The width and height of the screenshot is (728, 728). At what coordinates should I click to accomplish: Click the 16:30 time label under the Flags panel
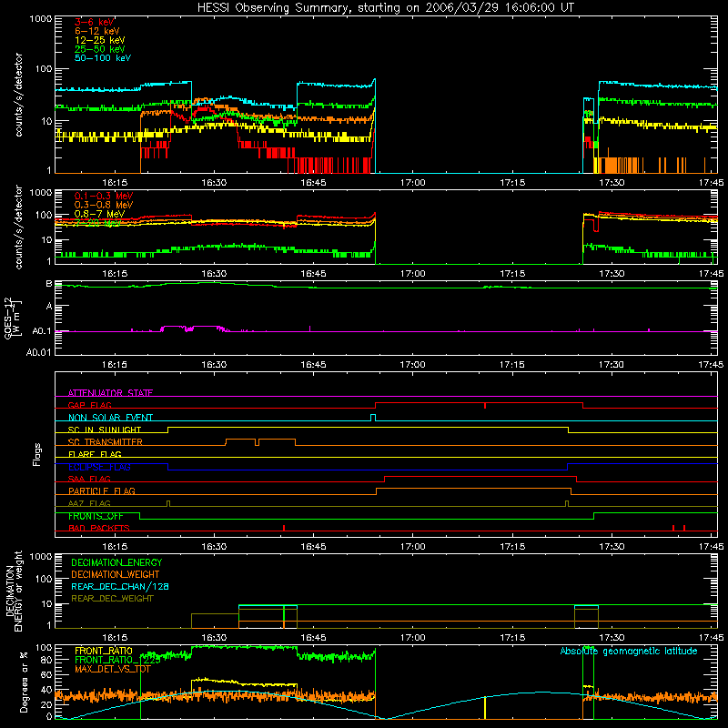click(x=214, y=547)
